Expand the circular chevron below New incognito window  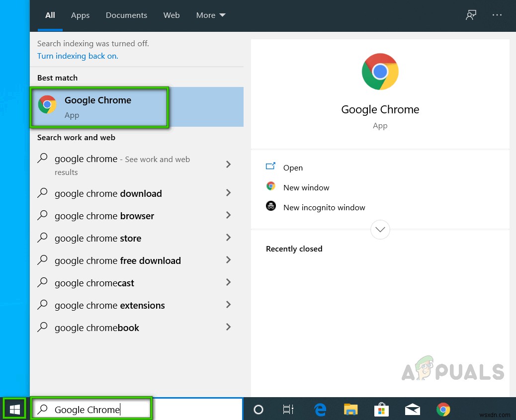(x=380, y=230)
